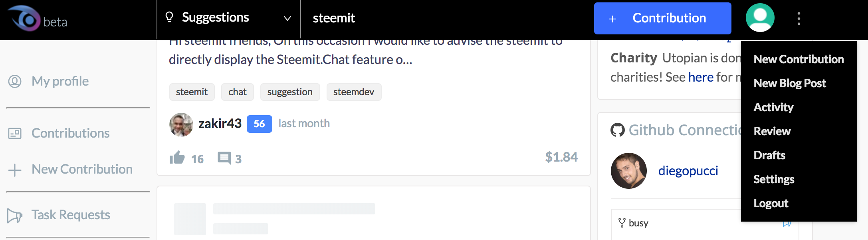Select New Blog Post menu entry

tap(789, 83)
